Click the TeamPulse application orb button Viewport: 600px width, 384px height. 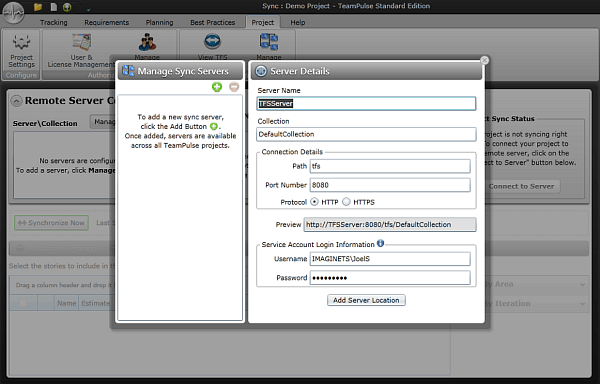click(x=13, y=12)
